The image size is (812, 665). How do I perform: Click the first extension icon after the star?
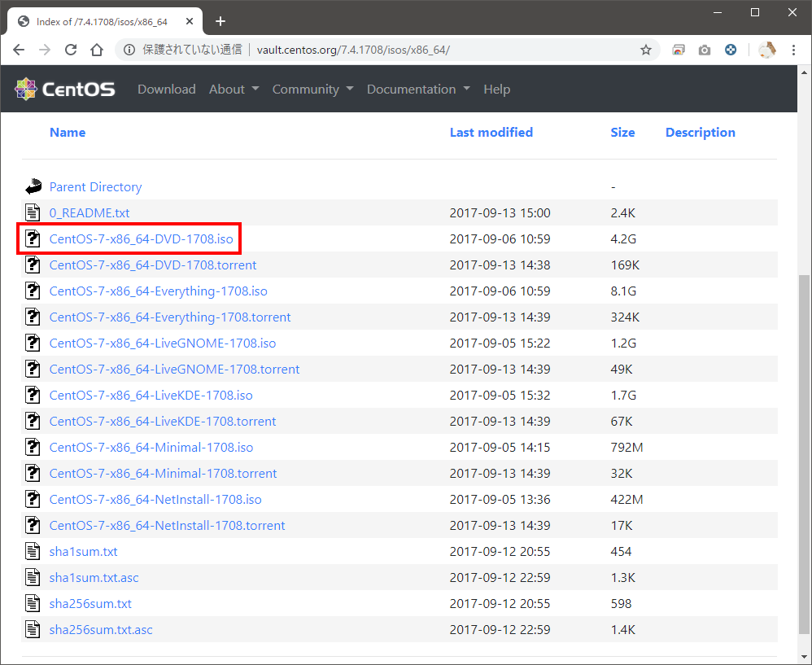[x=679, y=50]
